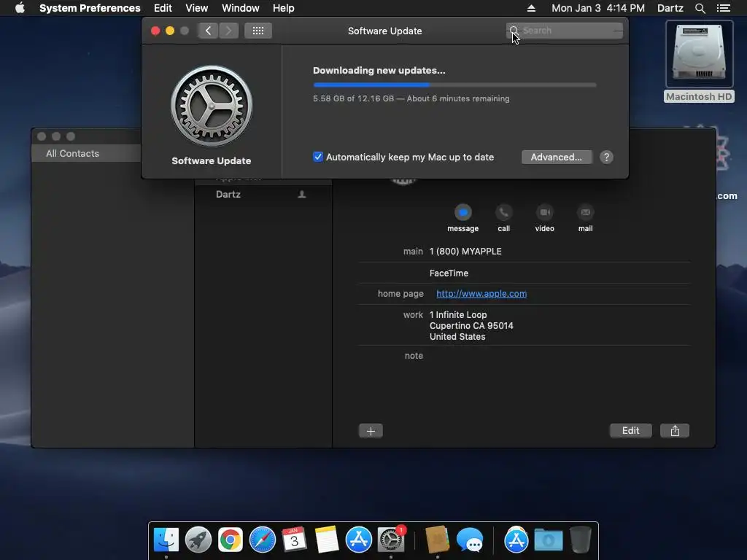
Task: Open the blue App Store icon left of System Preferences
Action: (359, 540)
